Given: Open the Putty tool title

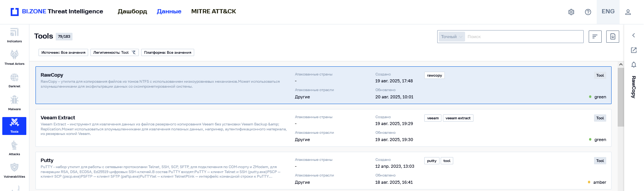Looking at the screenshot, I should pyautogui.click(x=47, y=161).
